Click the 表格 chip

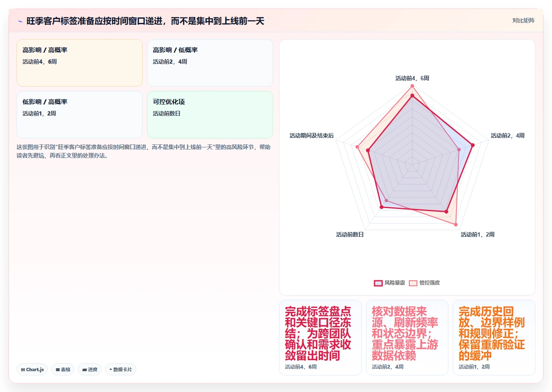coord(63,369)
